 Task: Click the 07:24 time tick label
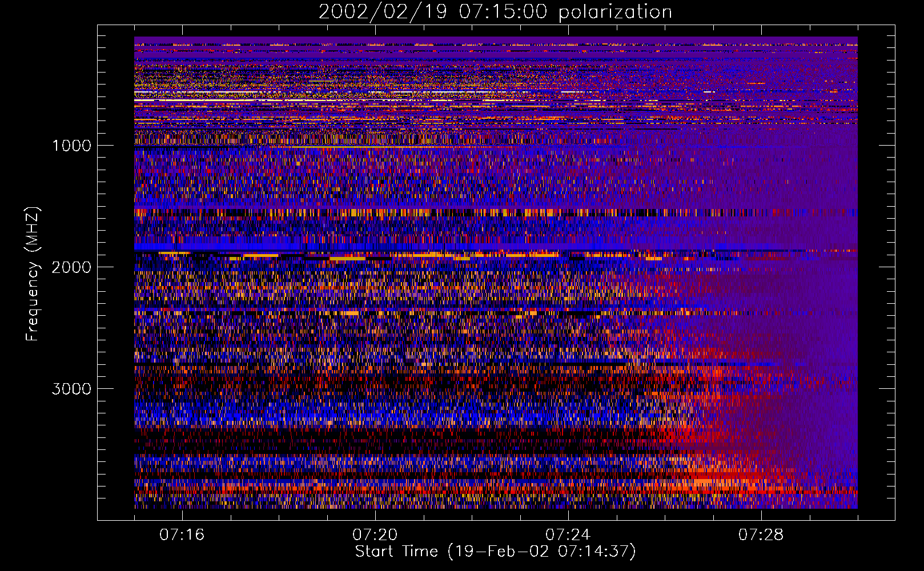point(568,535)
